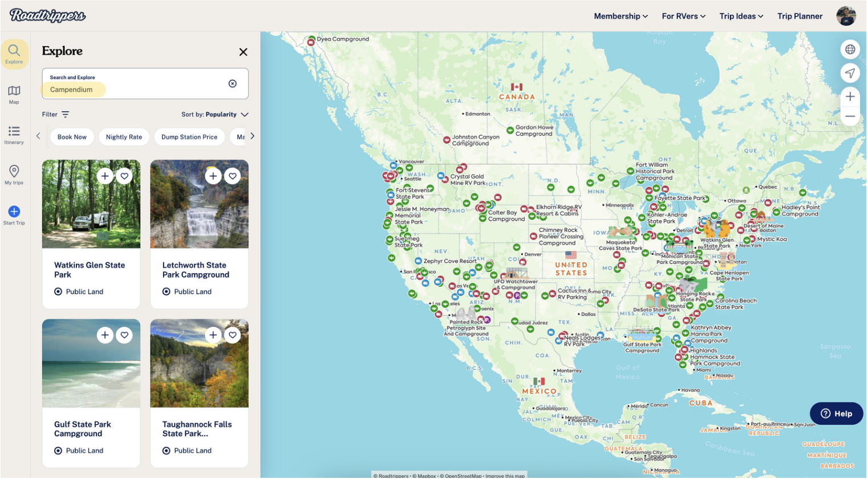Click the Carolina Beach State Park label

pyautogui.click(x=736, y=304)
